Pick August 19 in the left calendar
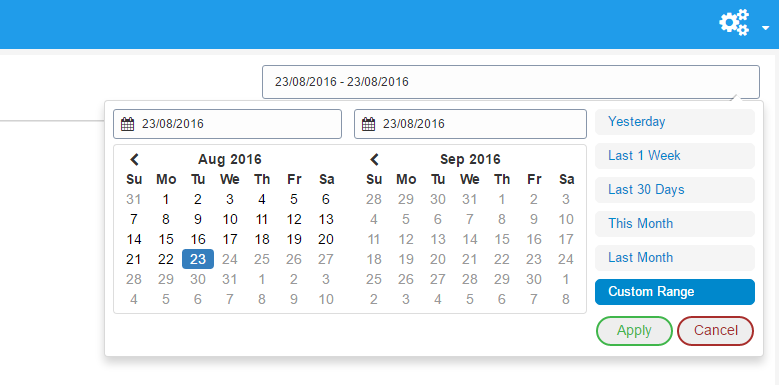The width and height of the screenshot is (779, 385). [x=294, y=239]
